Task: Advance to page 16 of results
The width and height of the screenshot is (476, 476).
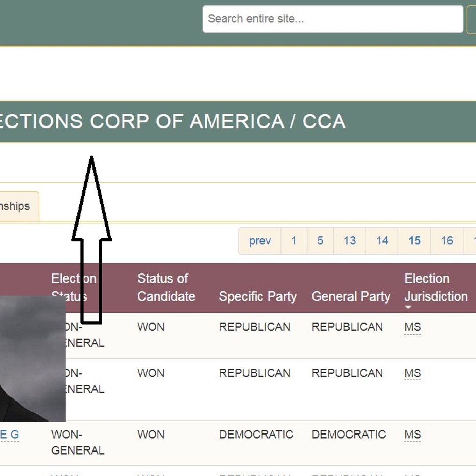Action: click(x=447, y=241)
